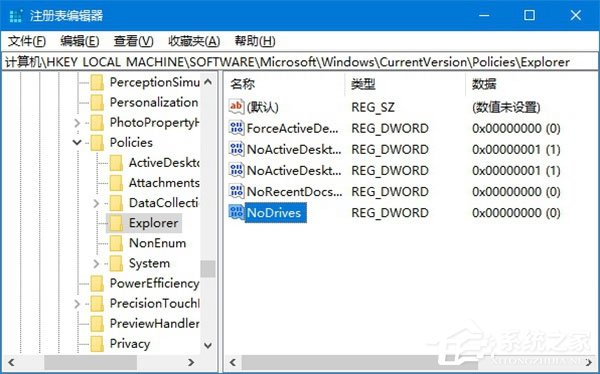Viewport: 600px width, 374px height.
Task: Click the tree pane horizontal scrollbar thumb
Action: click(x=90, y=362)
